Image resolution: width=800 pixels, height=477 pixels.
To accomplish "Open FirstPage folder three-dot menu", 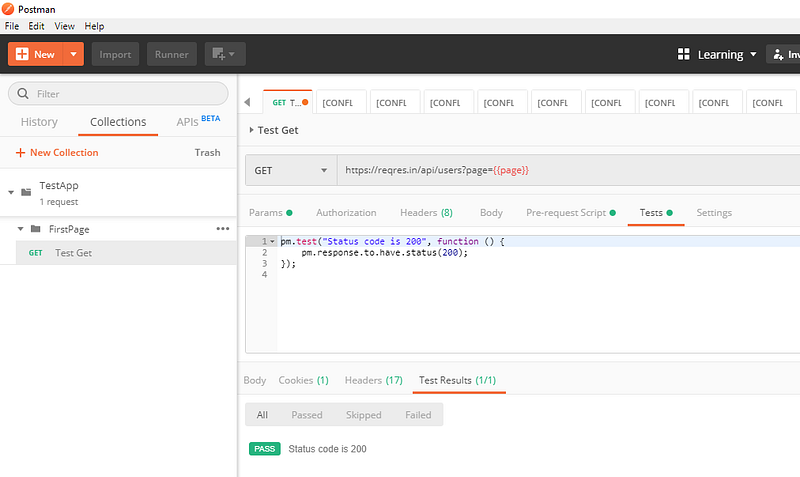I will 223,229.
